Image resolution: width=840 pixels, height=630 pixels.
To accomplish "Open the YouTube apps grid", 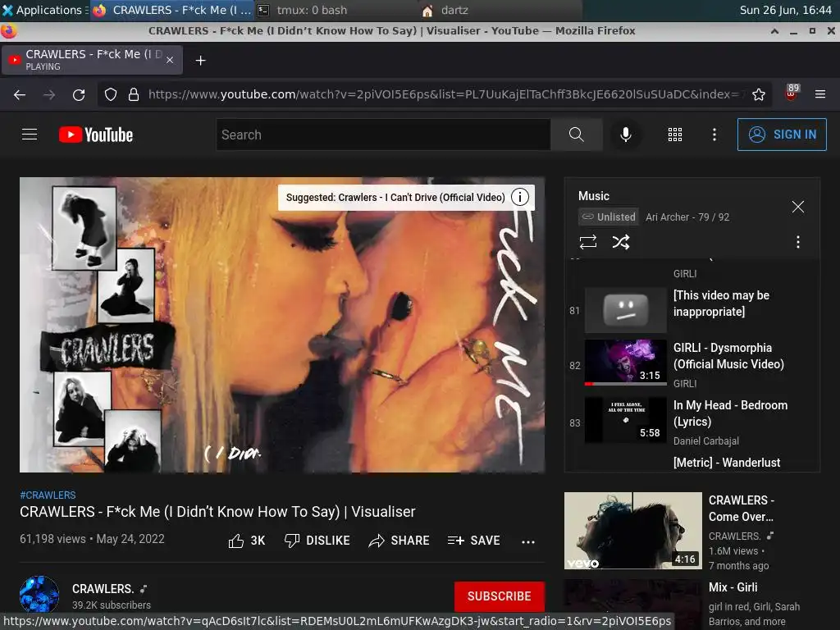I will [674, 135].
